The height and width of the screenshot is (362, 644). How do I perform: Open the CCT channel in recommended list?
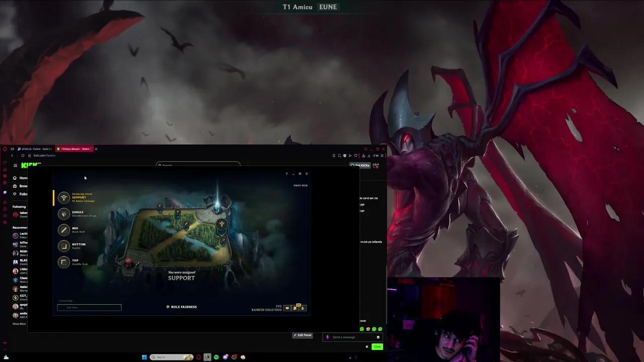pos(21,298)
